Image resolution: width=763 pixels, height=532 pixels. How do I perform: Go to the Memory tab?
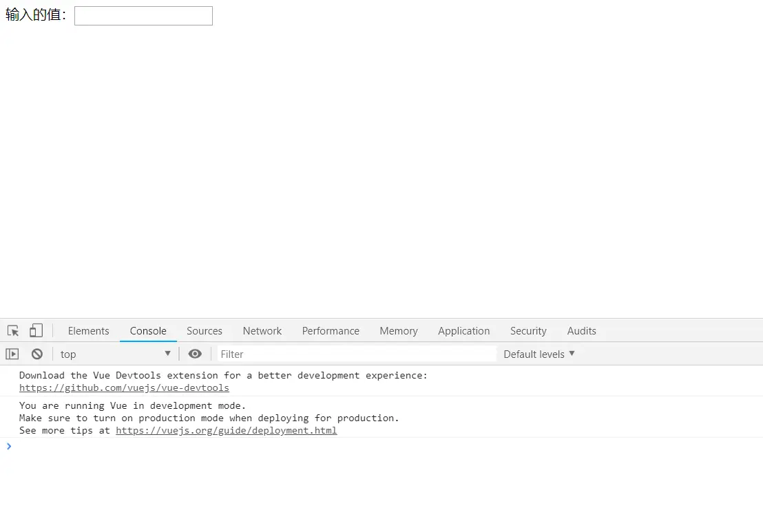[x=399, y=330]
